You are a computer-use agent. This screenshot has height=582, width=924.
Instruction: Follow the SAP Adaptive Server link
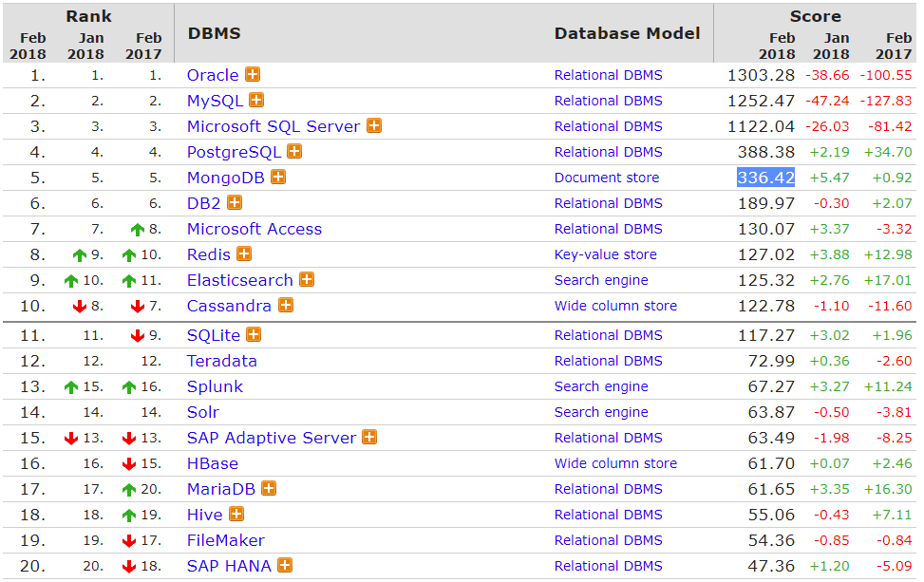point(272,438)
